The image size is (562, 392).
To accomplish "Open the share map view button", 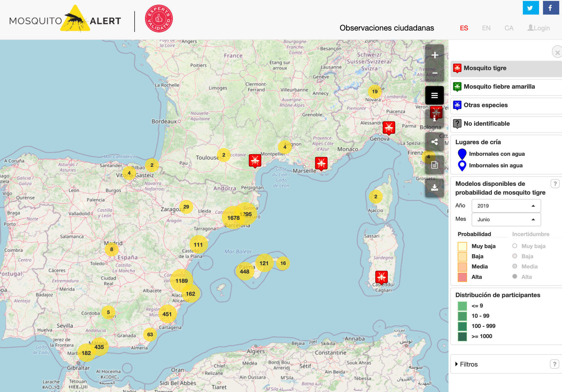I will [434, 142].
